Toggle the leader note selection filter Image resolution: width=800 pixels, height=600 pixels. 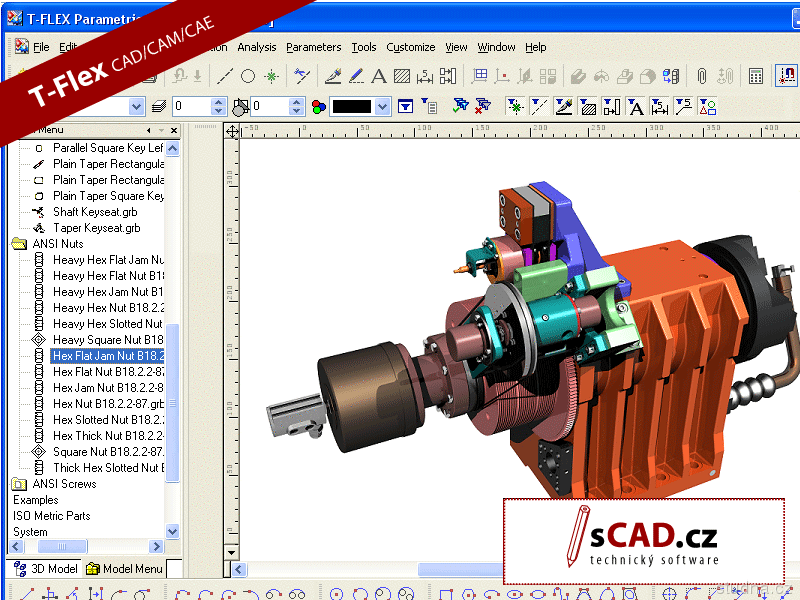click(x=683, y=106)
